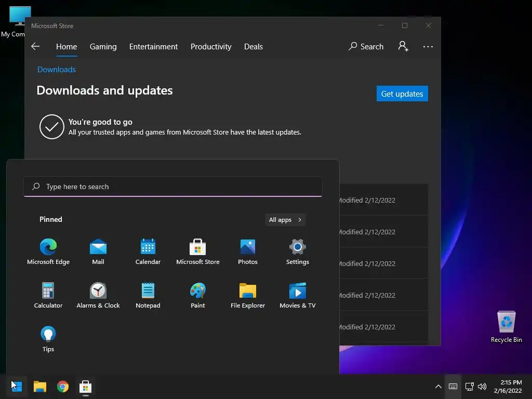This screenshot has width=532, height=399.
Task: Switch to the Gaming tab
Action: point(103,46)
